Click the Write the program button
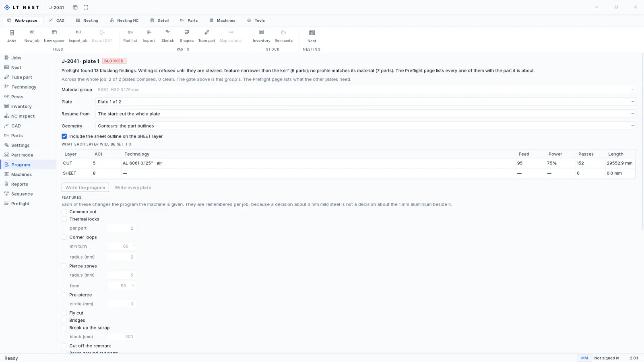The height and width of the screenshot is (362, 644). coord(85,187)
